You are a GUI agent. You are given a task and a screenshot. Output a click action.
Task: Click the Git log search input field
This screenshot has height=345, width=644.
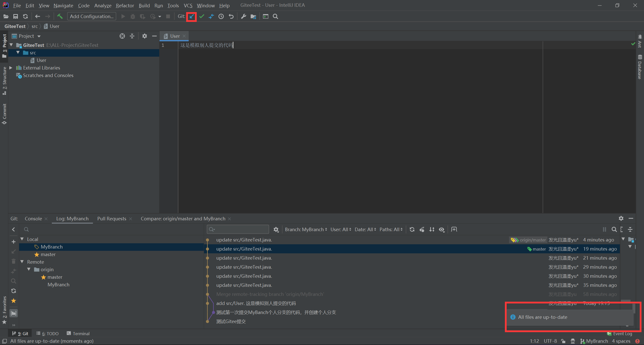tap(238, 229)
